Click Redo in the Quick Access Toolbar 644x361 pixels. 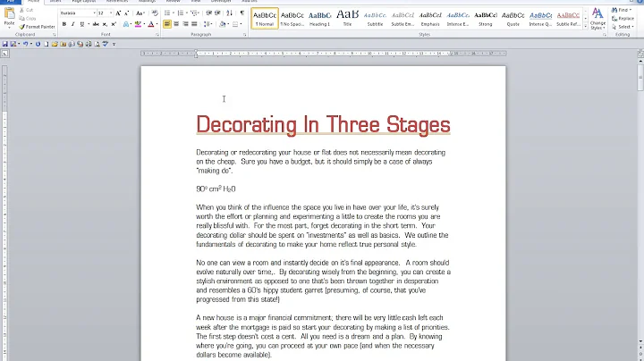[38, 44]
